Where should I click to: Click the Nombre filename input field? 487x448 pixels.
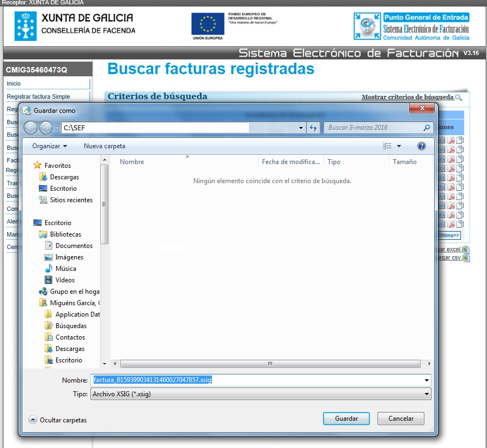pyautogui.click(x=256, y=380)
